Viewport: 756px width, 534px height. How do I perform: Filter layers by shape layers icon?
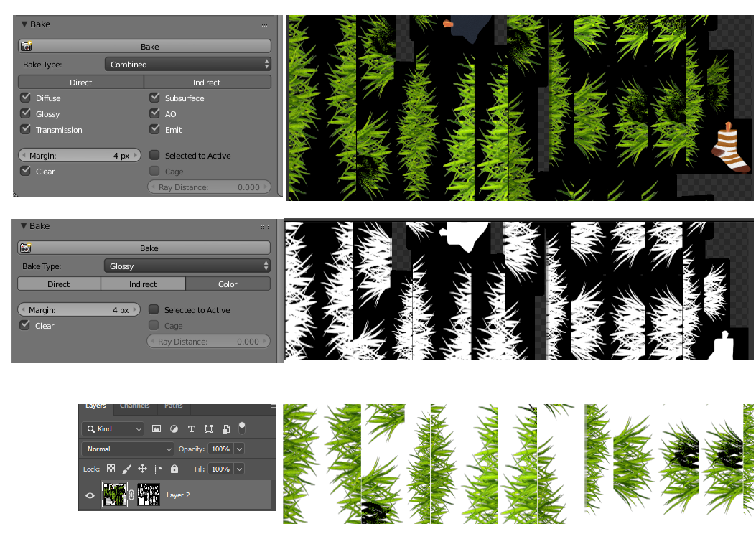[208, 428]
